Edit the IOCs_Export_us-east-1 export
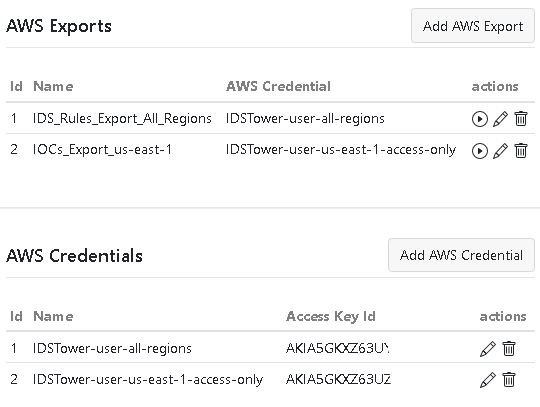 pyautogui.click(x=500, y=151)
